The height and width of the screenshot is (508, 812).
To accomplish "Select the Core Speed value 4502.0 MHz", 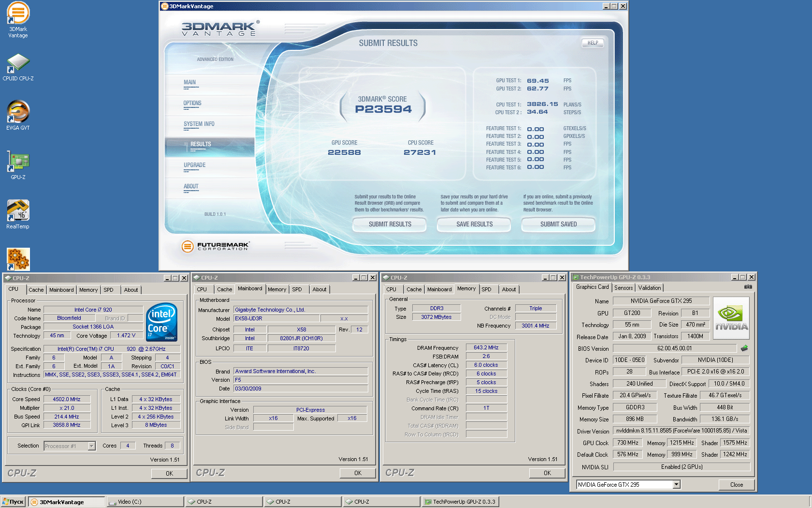I will (67, 399).
